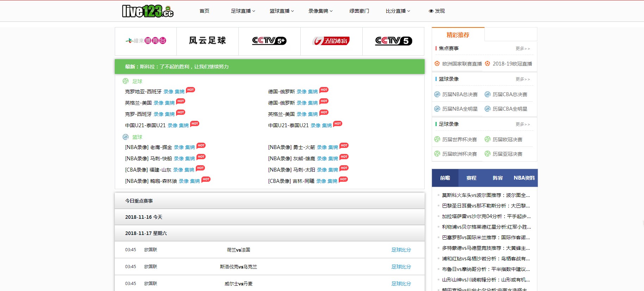Open the 威尔士vs丹麦 match
This screenshot has width=644, height=291.
click(x=239, y=284)
